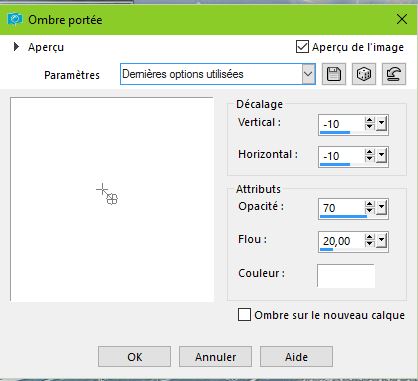Decrease Flou value with down arrow
Viewport: 418px width, 381px height.
369,244
